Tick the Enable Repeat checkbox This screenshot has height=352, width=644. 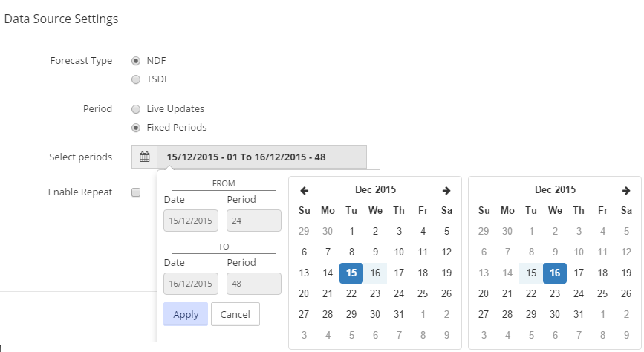coord(136,192)
